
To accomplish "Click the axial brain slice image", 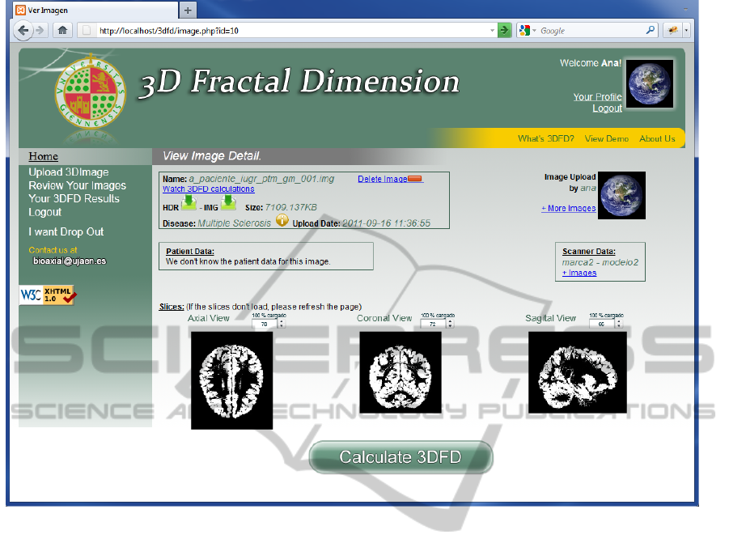I will (x=231, y=380).
